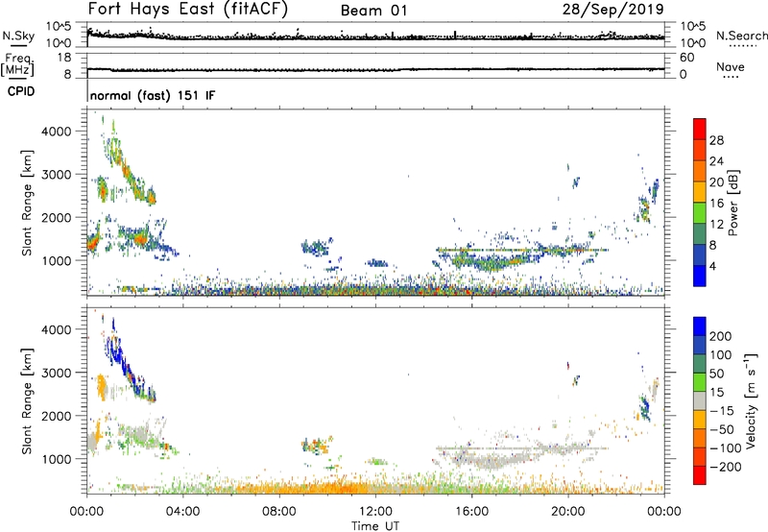Click the 'Beam 01' label
This screenshot has height=532, width=768.
[374, 11]
